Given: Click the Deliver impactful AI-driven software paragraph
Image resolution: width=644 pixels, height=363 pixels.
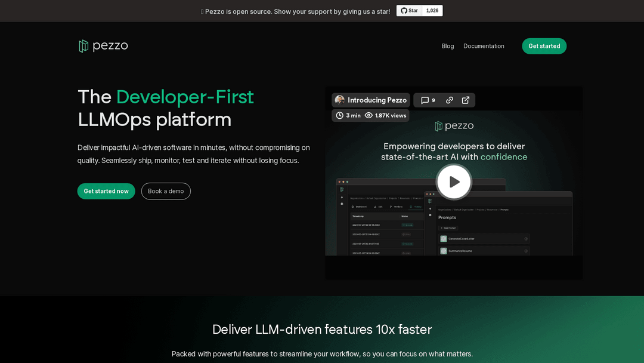Looking at the screenshot, I should pos(193,154).
